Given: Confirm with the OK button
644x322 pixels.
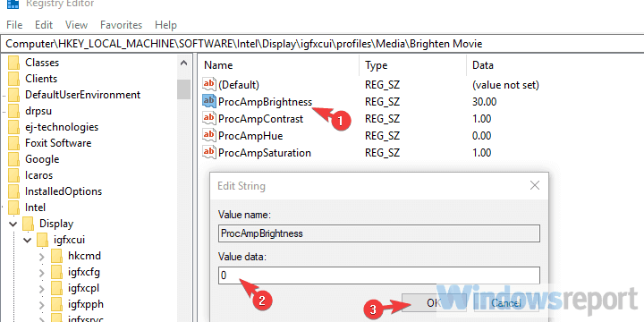Looking at the screenshot, I should click(x=433, y=303).
